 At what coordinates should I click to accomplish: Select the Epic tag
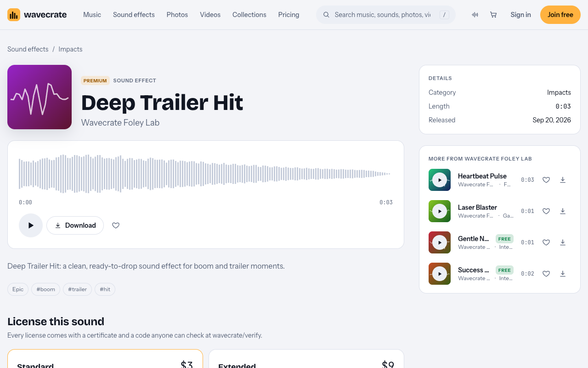pos(18,289)
